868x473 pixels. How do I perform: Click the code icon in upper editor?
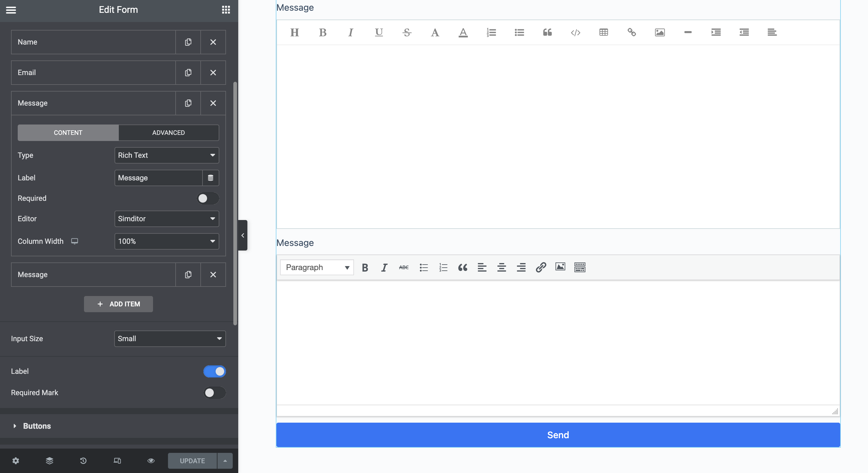[x=575, y=32]
